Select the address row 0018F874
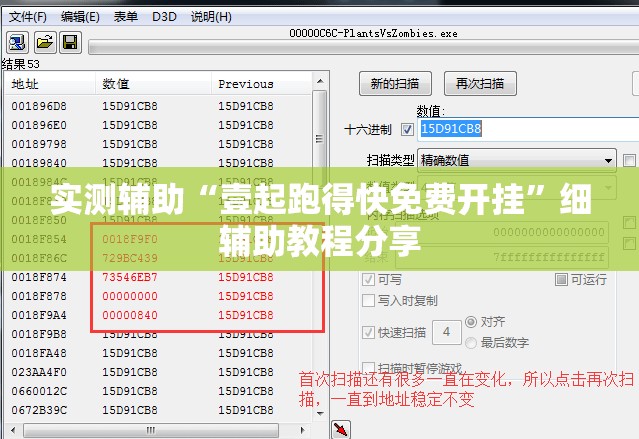The height and width of the screenshot is (439, 639). (x=158, y=277)
